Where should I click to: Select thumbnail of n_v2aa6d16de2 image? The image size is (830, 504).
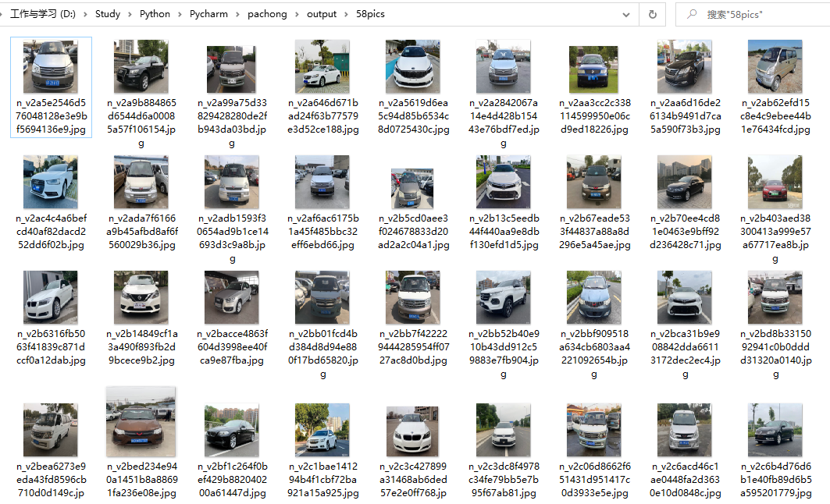685,66
